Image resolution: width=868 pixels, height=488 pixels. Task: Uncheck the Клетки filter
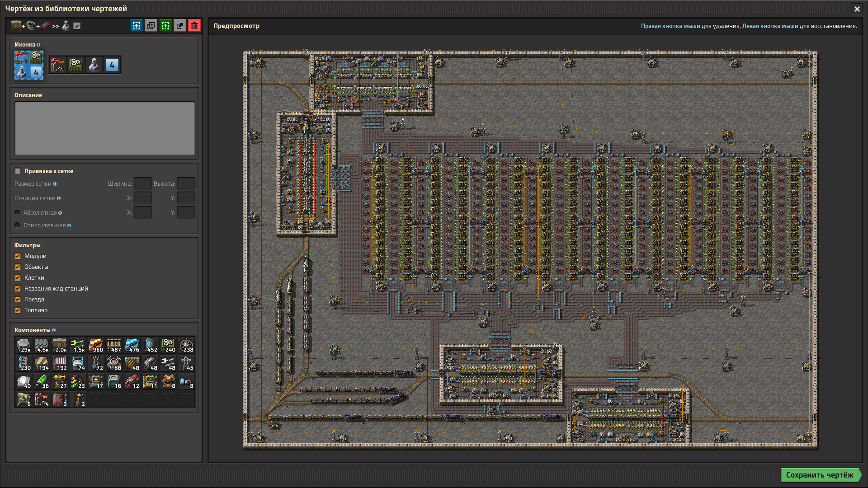click(x=18, y=277)
